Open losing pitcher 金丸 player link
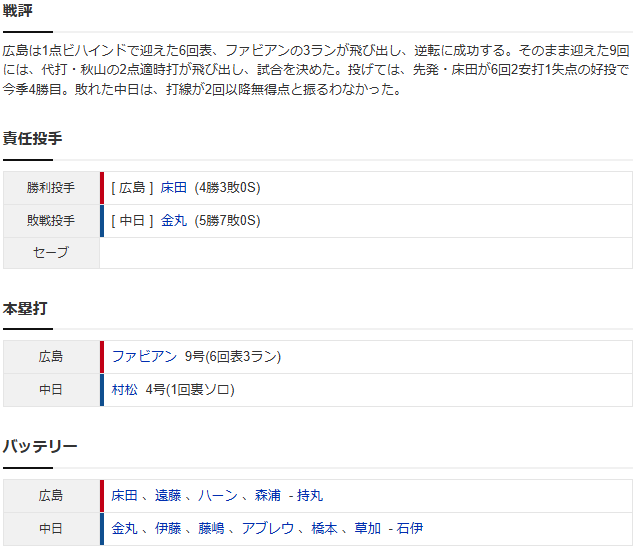636x550 pixels. (174, 221)
